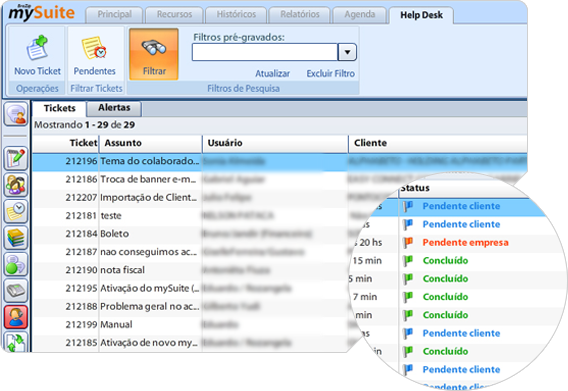Viewport: 568px width, 391px height.
Task: Open the telephone sidebar icon
Action: [16, 290]
